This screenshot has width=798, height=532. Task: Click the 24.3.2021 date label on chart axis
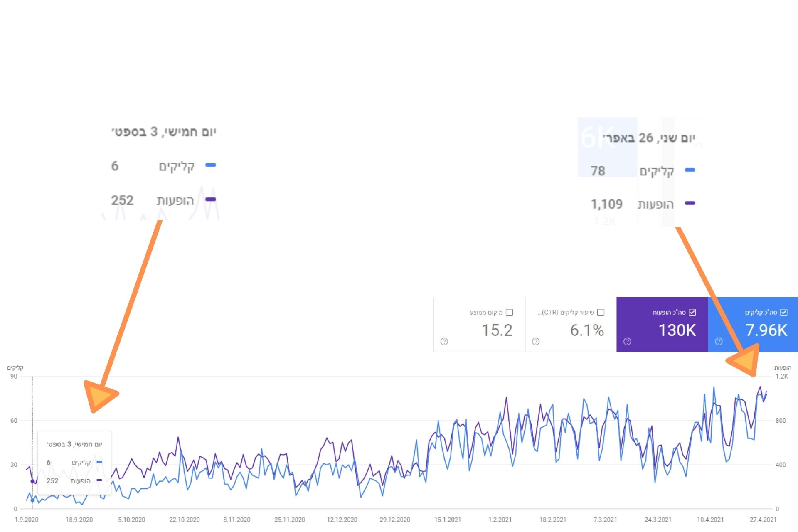(658, 520)
